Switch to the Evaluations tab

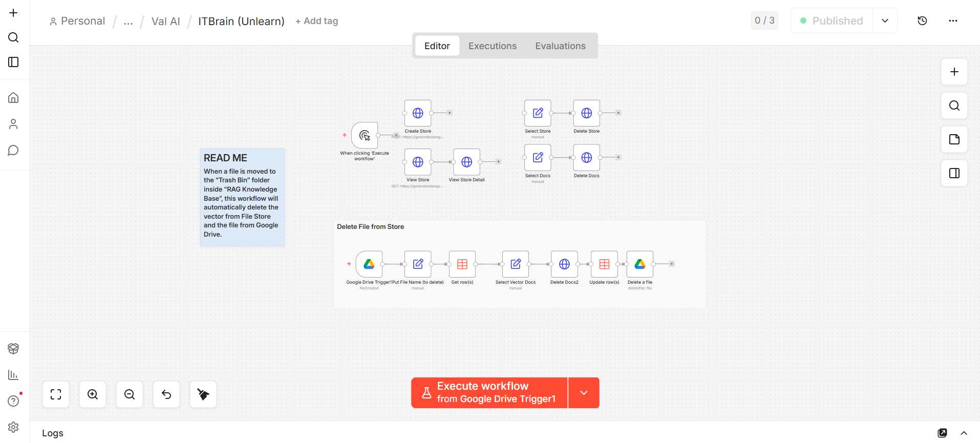coord(560,46)
